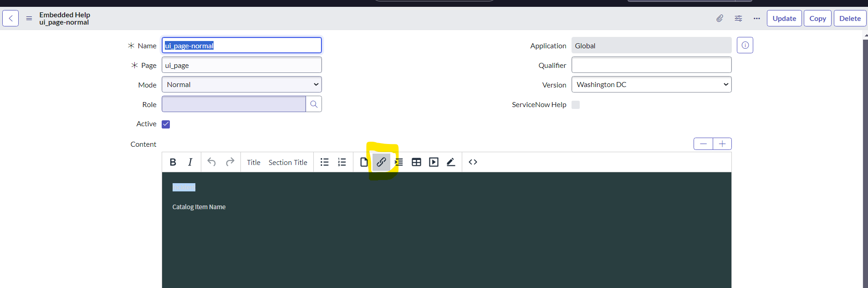Apply Section Title style in editor
The height and width of the screenshot is (288, 868).
(288, 162)
